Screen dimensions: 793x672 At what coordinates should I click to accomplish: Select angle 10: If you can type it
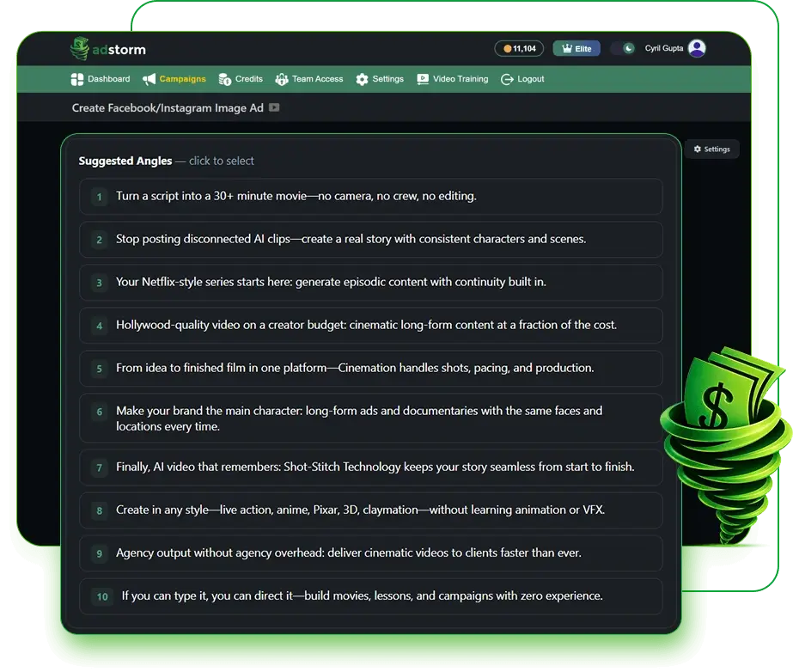coord(370,596)
